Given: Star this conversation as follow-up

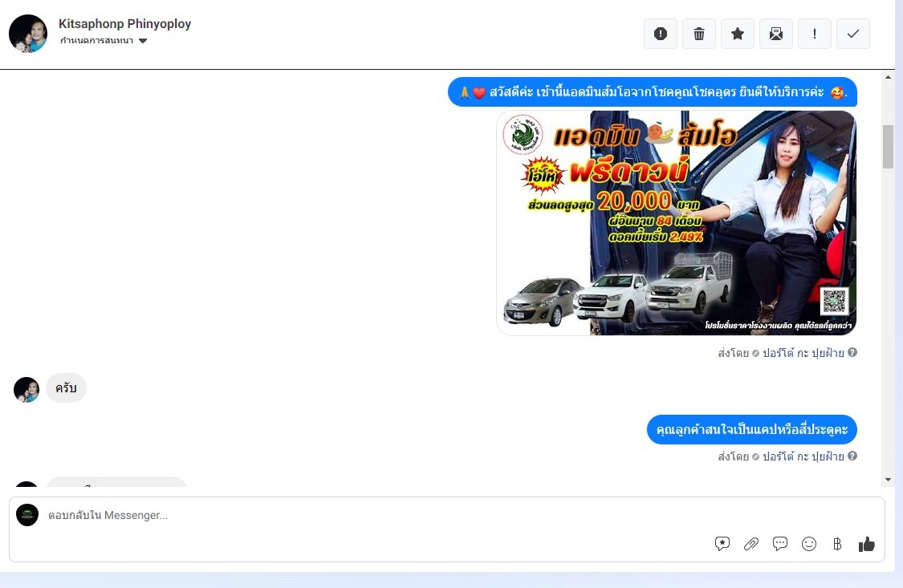Looking at the screenshot, I should tap(738, 34).
